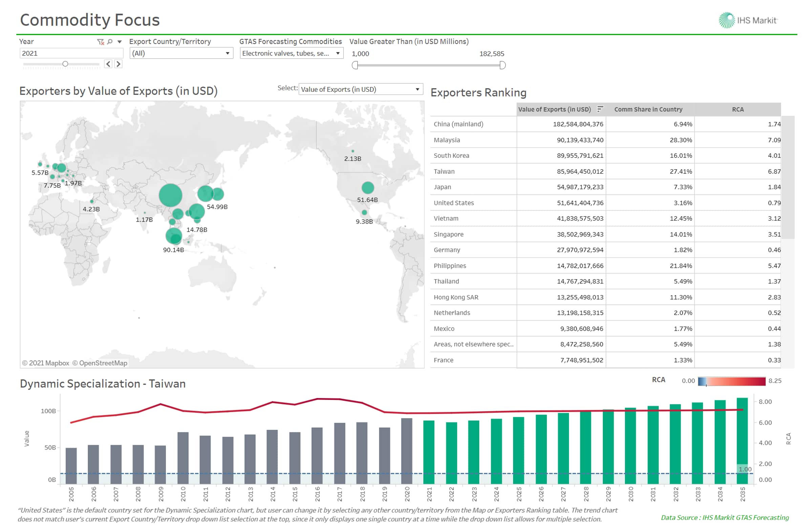Click the RCA column header
The height and width of the screenshot is (532, 803).
click(738, 109)
